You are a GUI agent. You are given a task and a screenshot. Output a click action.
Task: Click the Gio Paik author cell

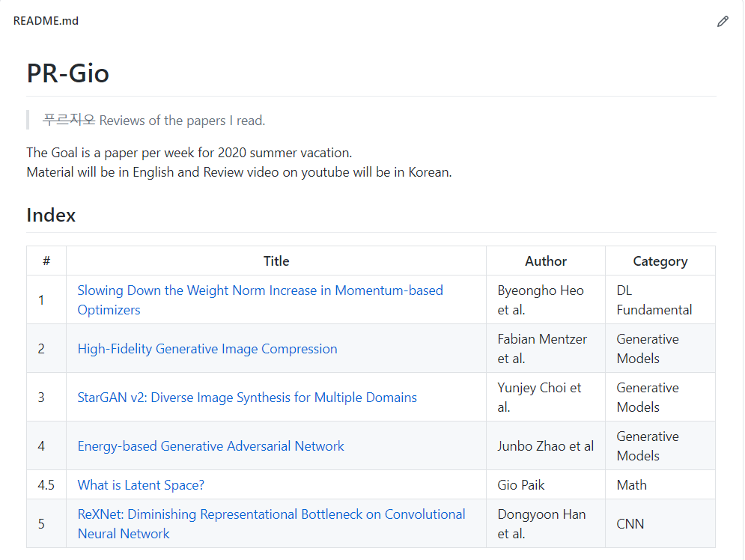click(521, 485)
